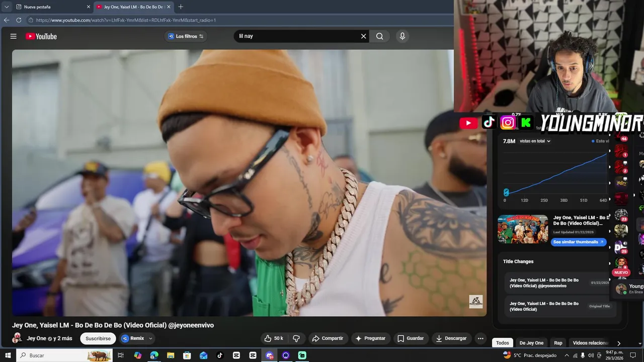Clear the search text with X
The width and height of the screenshot is (644, 362).
(363, 36)
